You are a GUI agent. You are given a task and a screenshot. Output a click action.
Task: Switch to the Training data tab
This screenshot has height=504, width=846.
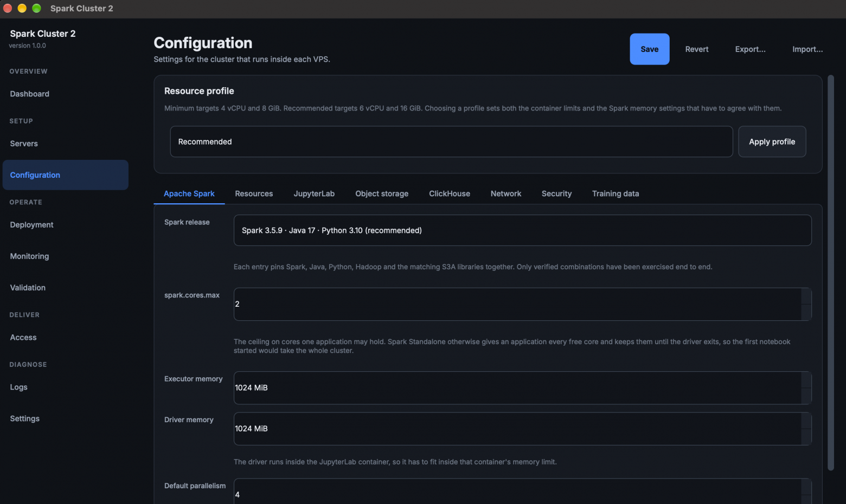(616, 194)
